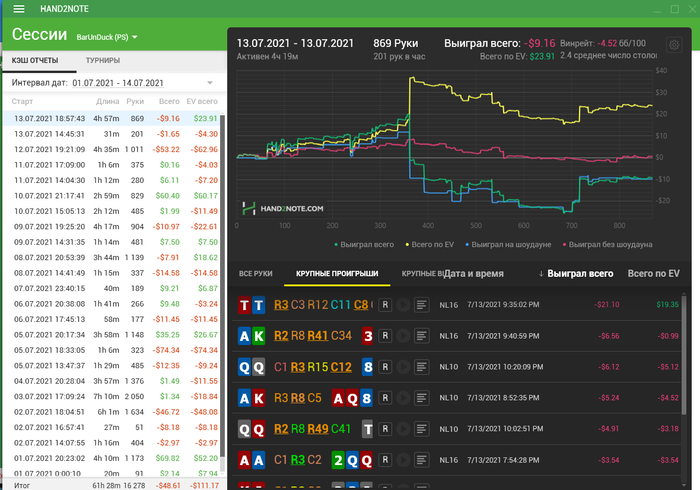Click HAND2NOTE title logo
Image resolution: width=700 pixels, height=490 pixels.
pos(64,9)
